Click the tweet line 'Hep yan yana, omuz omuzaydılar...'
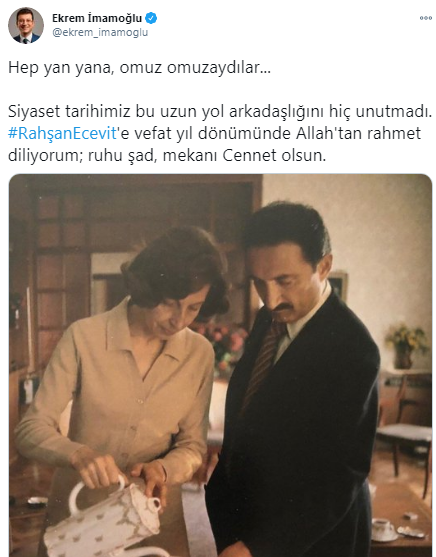The height and width of the screenshot is (557, 436). tap(139, 67)
